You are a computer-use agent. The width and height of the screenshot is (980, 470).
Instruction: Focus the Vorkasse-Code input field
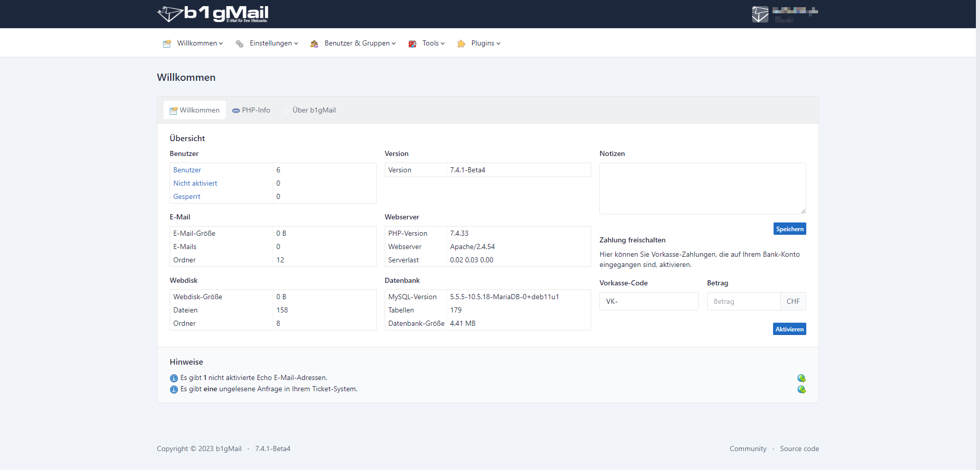click(648, 302)
